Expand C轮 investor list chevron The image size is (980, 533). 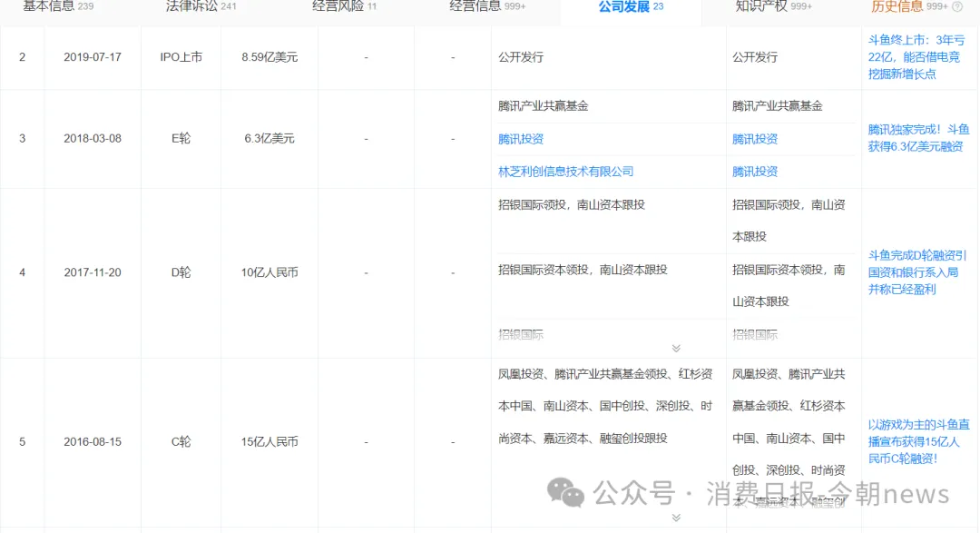coord(676,518)
